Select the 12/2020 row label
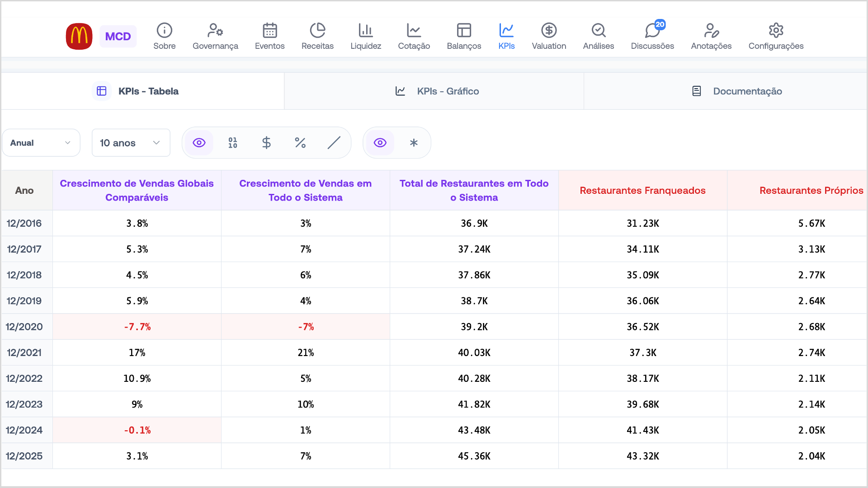This screenshot has width=868, height=488. 24,327
